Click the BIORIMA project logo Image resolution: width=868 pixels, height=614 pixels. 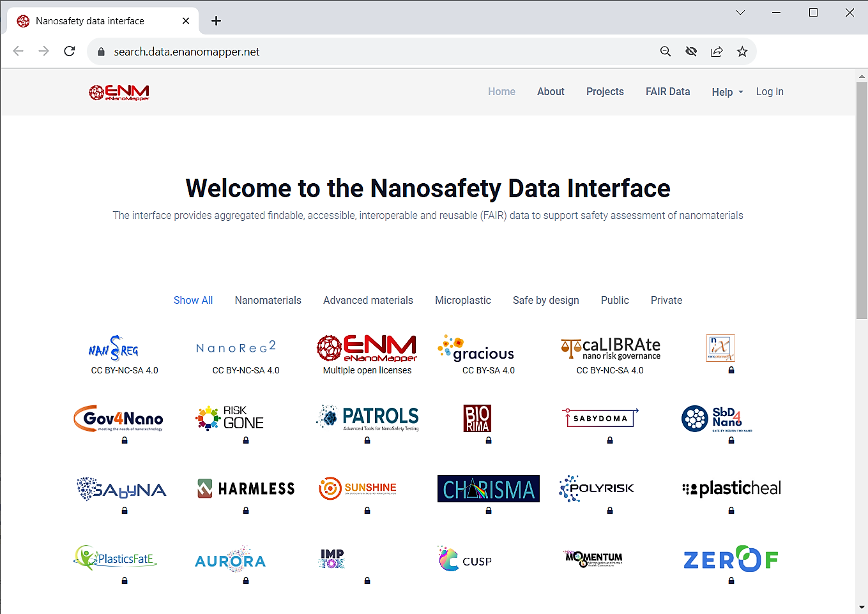coord(477,418)
